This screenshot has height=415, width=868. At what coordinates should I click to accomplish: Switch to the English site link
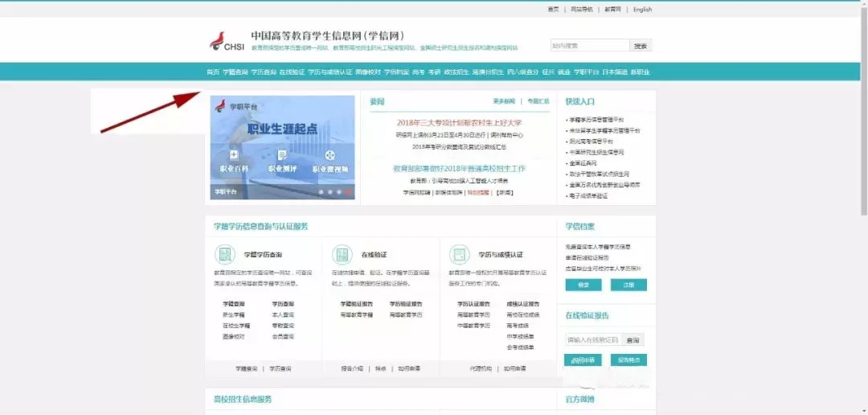[642, 10]
